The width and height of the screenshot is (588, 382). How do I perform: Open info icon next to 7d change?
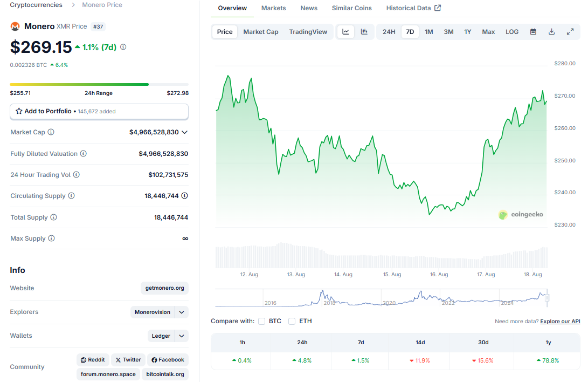(x=123, y=47)
